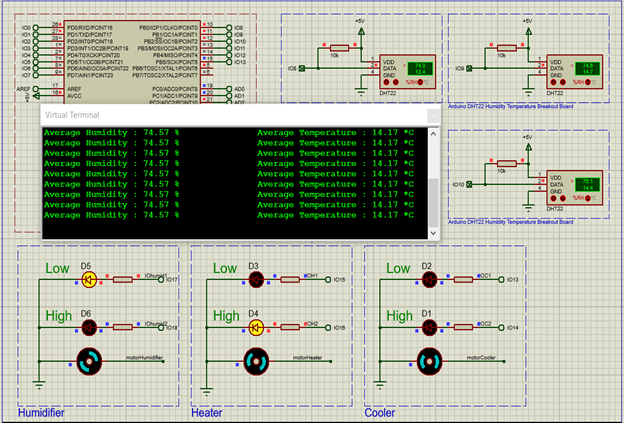Toggle %RH/°C button on IO8 DHT22
This screenshot has width=624, height=423.
(x=420, y=82)
